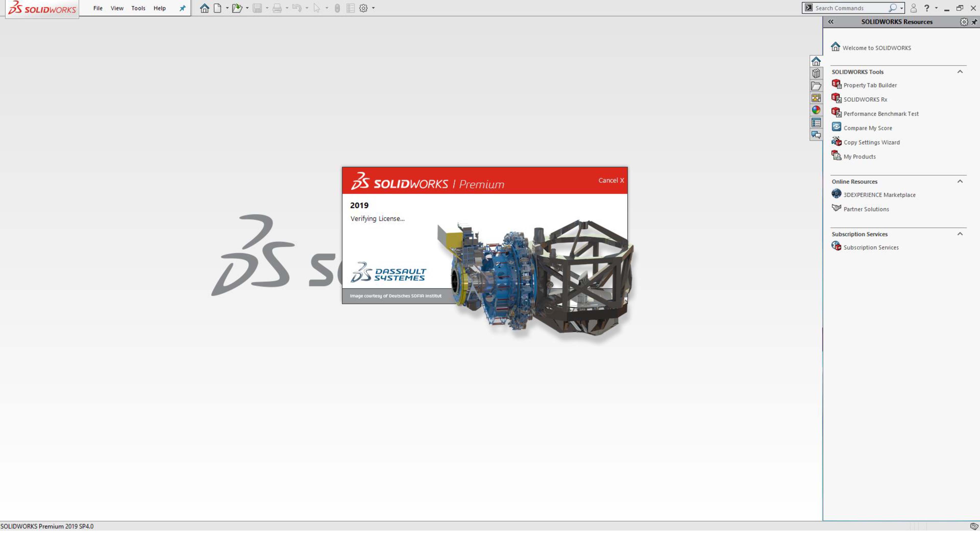The height and width of the screenshot is (551, 980).
Task: Open the Help menu
Action: pos(159,8)
